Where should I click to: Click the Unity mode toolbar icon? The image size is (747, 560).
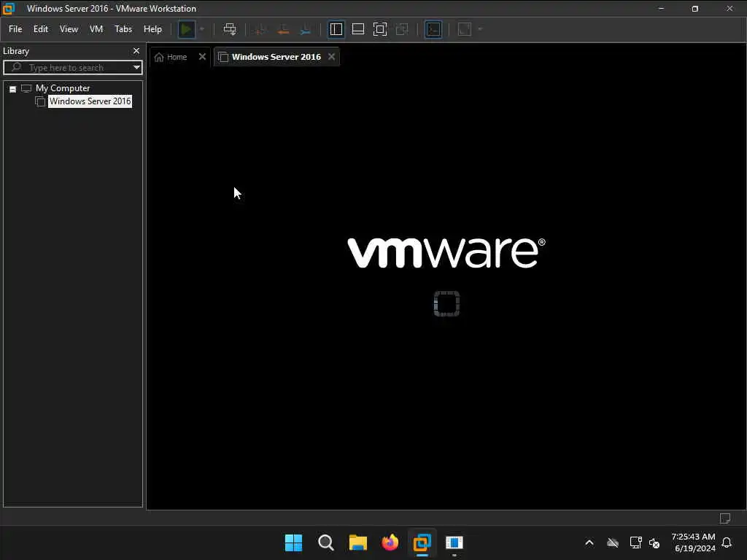click(402, 29)
